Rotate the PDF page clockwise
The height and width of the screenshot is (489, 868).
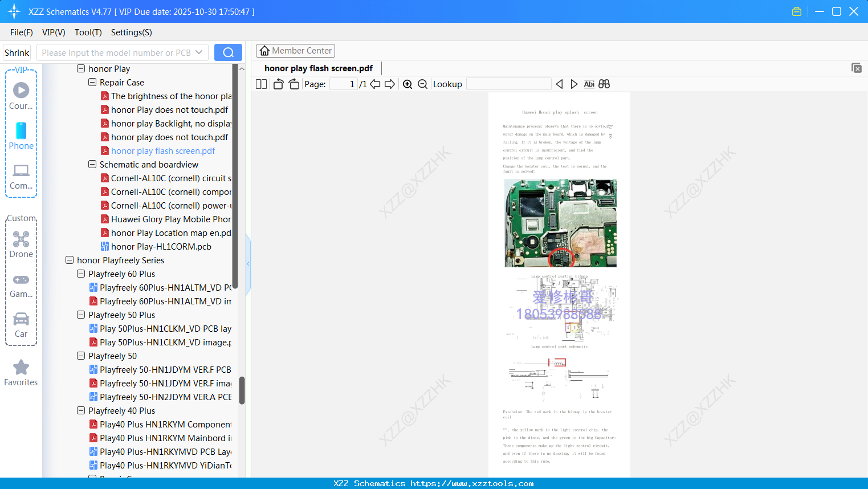click(294, 84)
